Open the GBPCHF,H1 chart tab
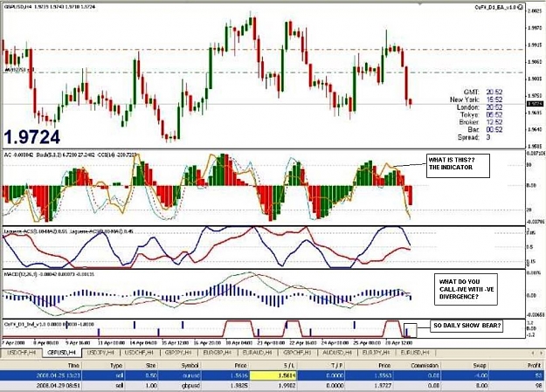The height and width of the screenshot is (392, 546). click(x=297, y=353)
